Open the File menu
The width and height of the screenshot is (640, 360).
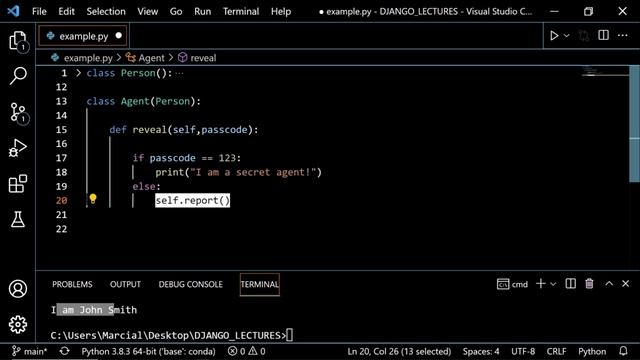click(39, 11)
